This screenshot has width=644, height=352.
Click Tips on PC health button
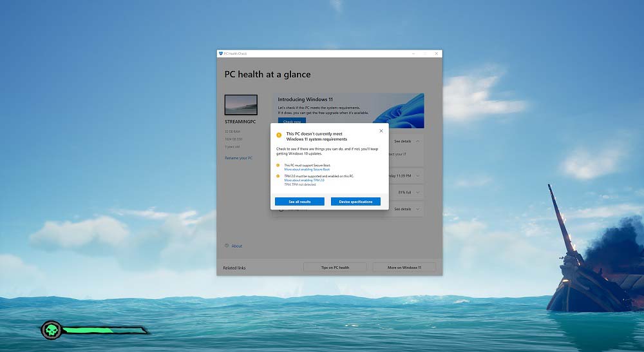tap(335, 268)
